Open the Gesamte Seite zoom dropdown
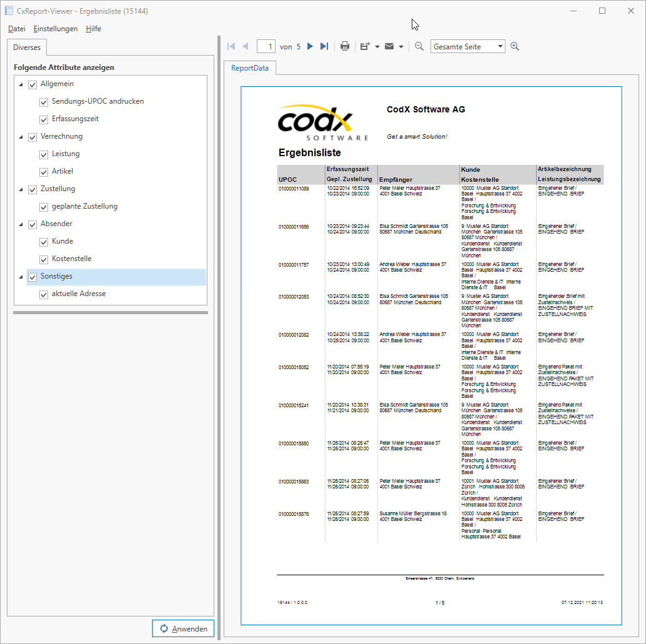This screenshot has height=644, width=646. pos(467,46)
